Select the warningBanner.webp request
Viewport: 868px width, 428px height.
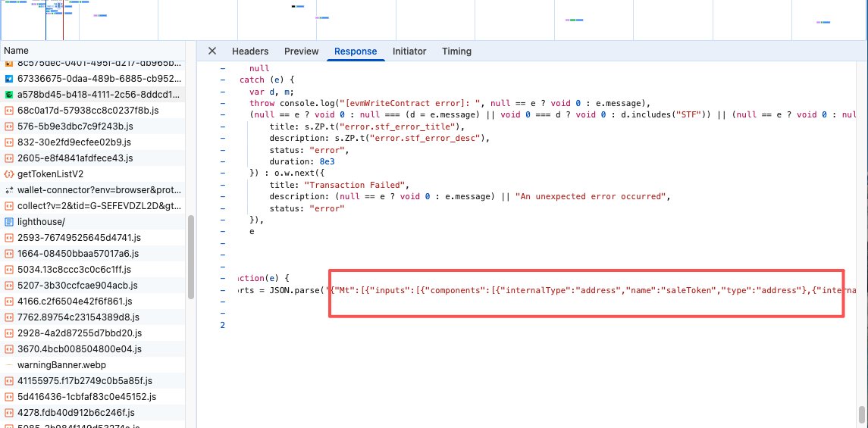(x=93, y=366)
